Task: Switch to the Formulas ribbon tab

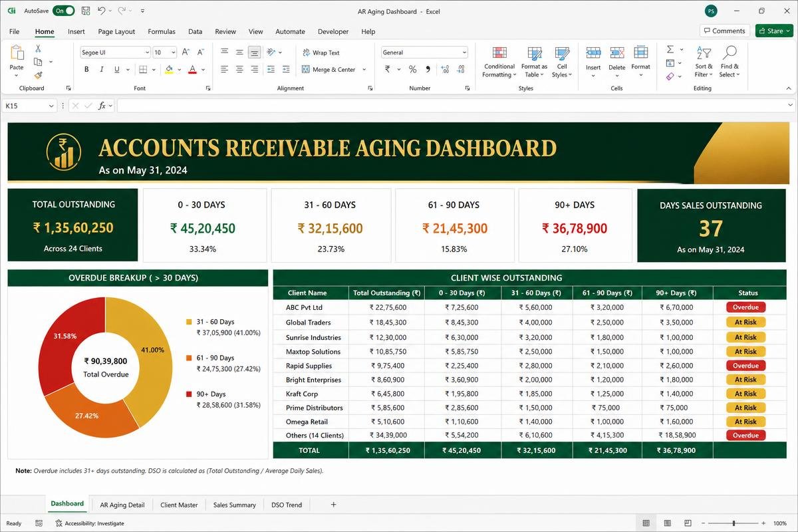Action: point(162,31)
